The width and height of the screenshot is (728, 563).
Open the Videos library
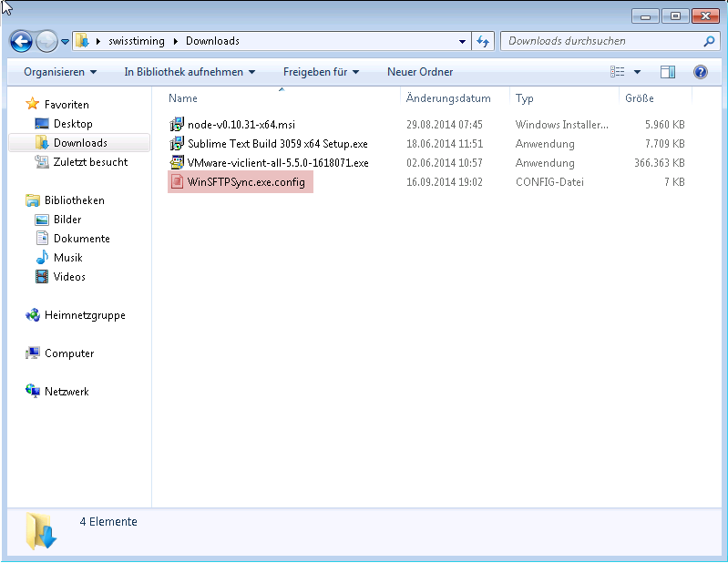[x=69, y=276]
